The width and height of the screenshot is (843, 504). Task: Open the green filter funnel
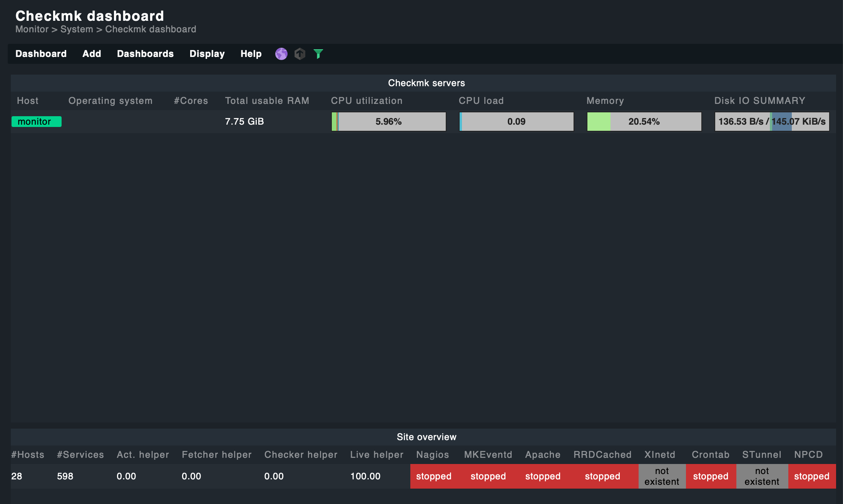318,54
